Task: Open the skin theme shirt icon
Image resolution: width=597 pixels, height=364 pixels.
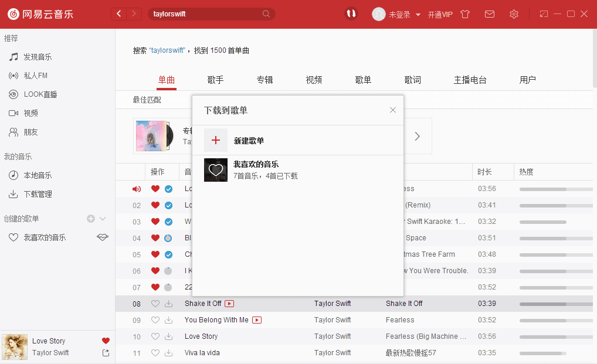Action: coord(465,15)
